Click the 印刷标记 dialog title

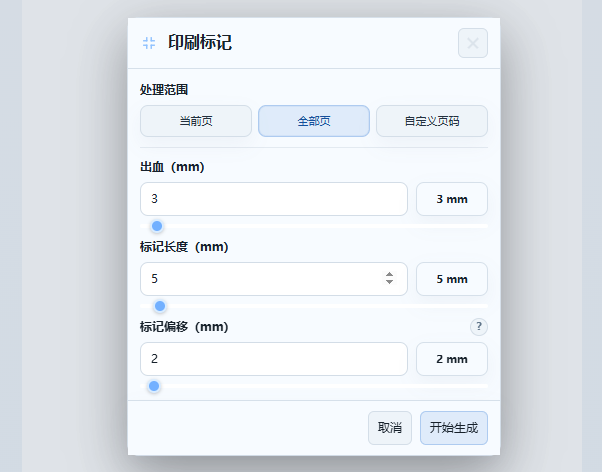click(200, 43)
